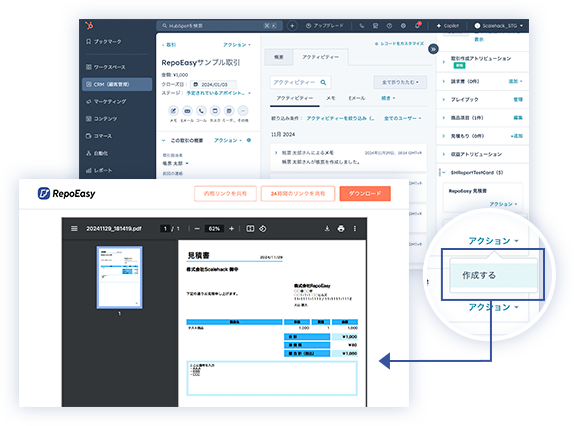The height and width of the screenshot is (426, 574).
Task: Select CRM item in left sidebar
Action: coord(117,84)
